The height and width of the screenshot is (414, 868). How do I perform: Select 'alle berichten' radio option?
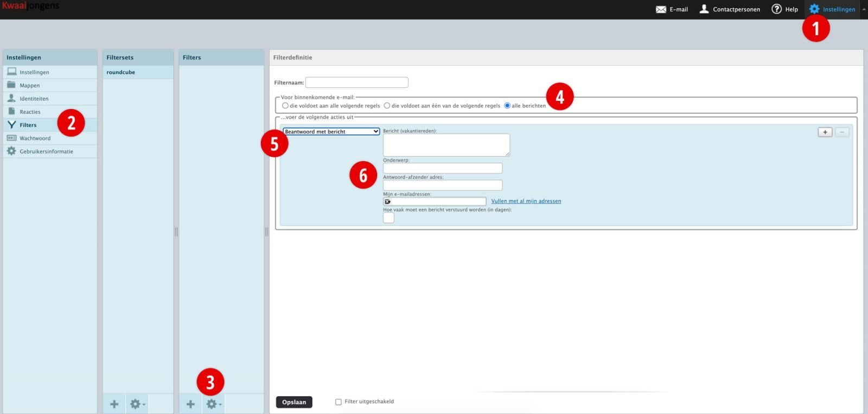[507, 106]
